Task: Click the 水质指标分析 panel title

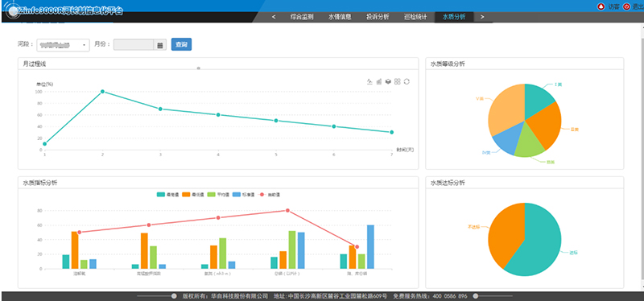Action: pyautogui.click(x=40, y=183)
